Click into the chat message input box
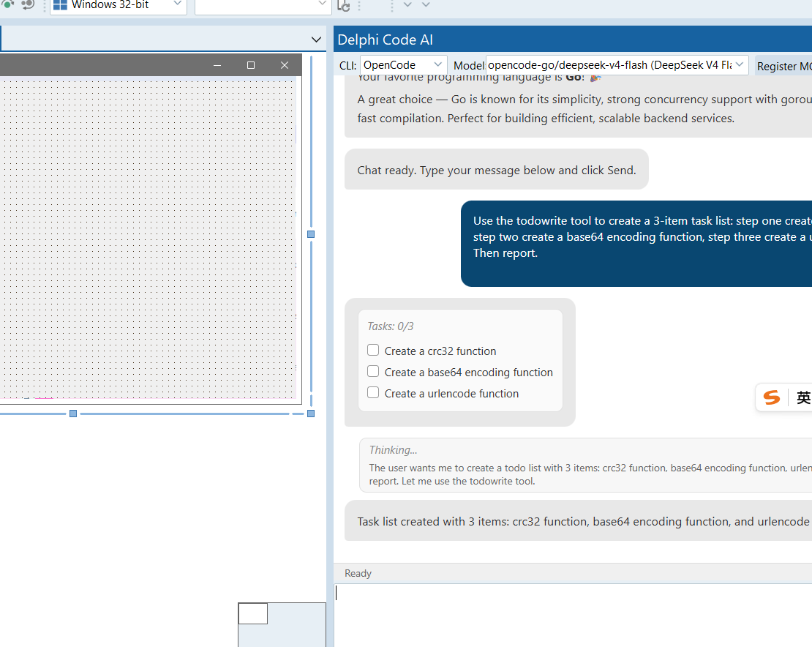Image resolution: width=812 pixels, height=647 pixels. click(574, 615)
